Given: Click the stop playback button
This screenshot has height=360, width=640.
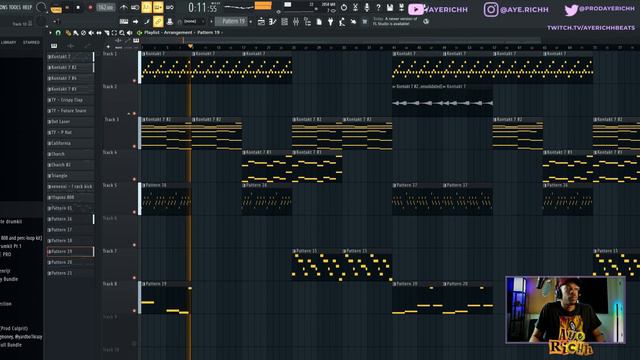Looking at the screenshot, I should tap(78, 7).
